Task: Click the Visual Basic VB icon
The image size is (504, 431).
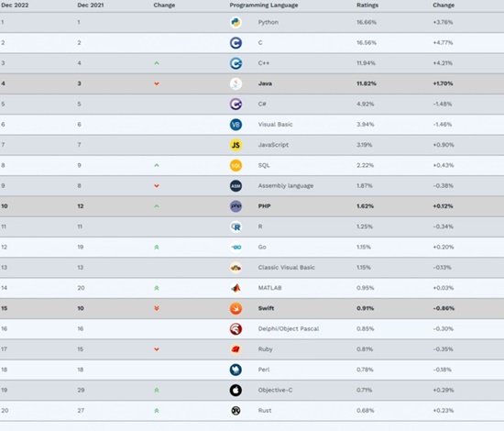Action: 236,125
